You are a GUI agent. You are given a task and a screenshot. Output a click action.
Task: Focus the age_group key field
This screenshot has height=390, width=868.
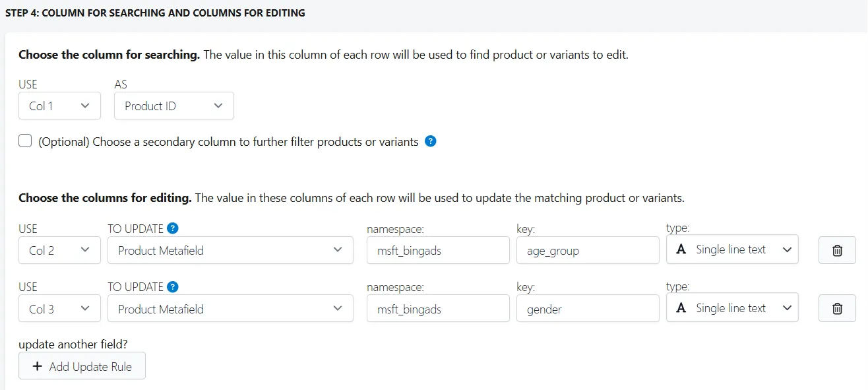[x=588, y=251]
